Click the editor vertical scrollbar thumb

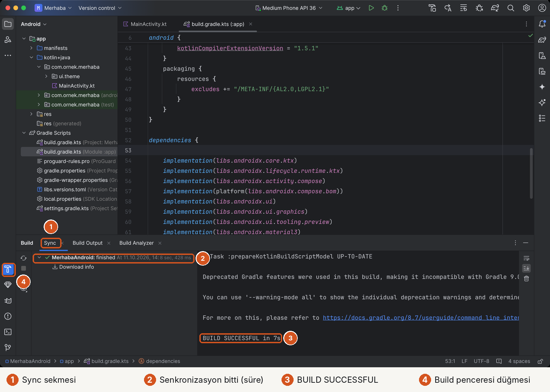point(531,173)
